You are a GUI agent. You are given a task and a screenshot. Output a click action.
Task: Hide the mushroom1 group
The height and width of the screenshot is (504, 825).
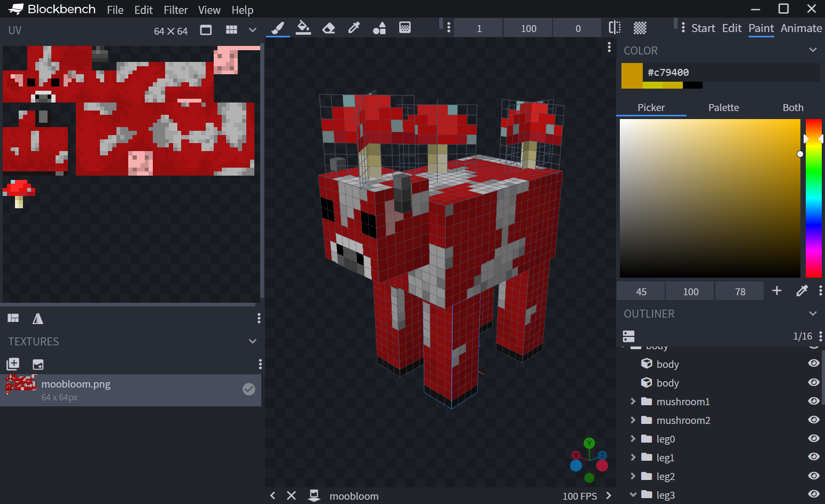coord(814,401)
